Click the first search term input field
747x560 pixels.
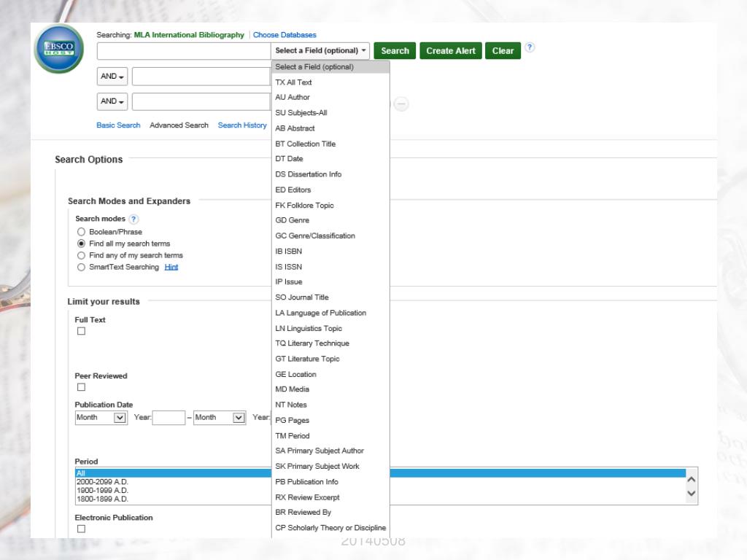(184, 51)
